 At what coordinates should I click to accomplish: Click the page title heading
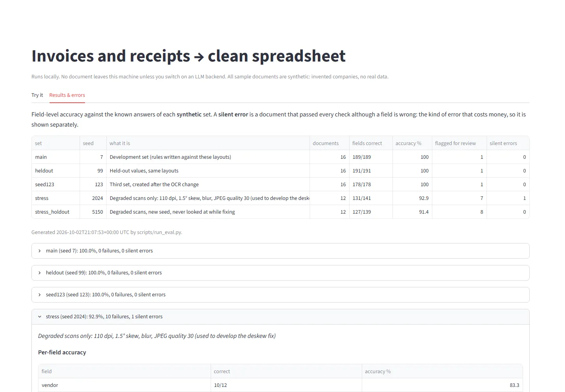(x=188, y=56)
